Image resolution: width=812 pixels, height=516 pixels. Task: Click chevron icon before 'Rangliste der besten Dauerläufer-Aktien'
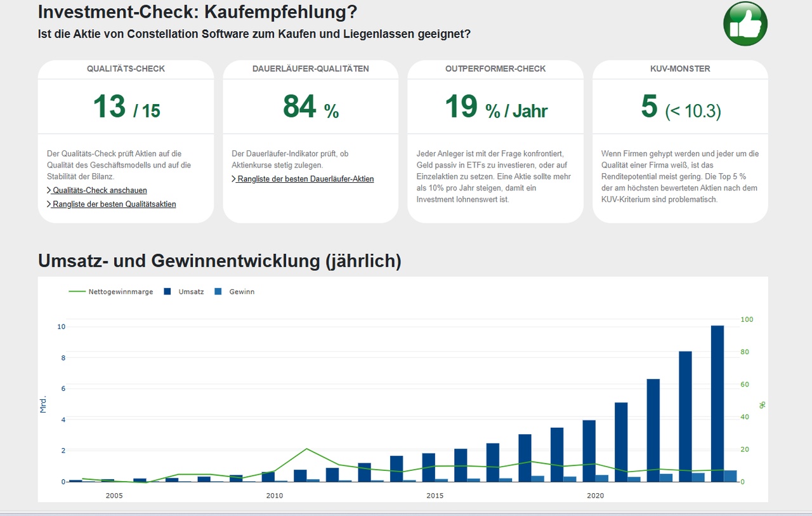point(234,179)
